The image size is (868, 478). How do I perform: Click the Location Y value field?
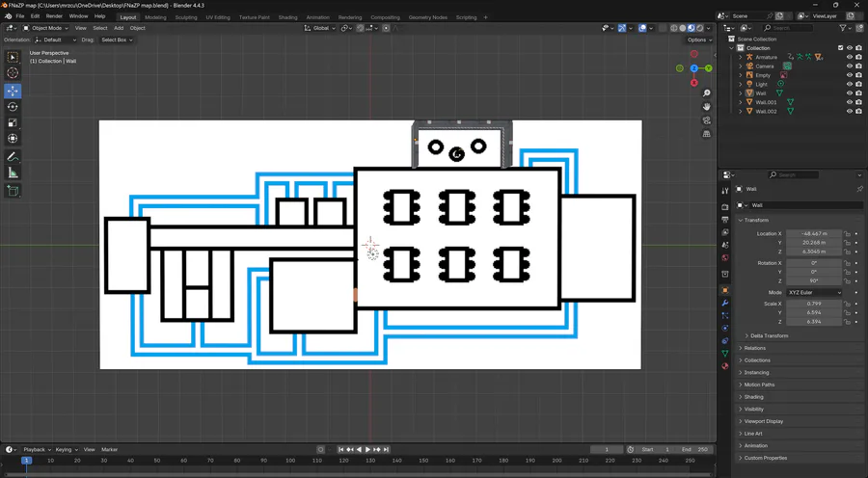[x=814, y=243]
